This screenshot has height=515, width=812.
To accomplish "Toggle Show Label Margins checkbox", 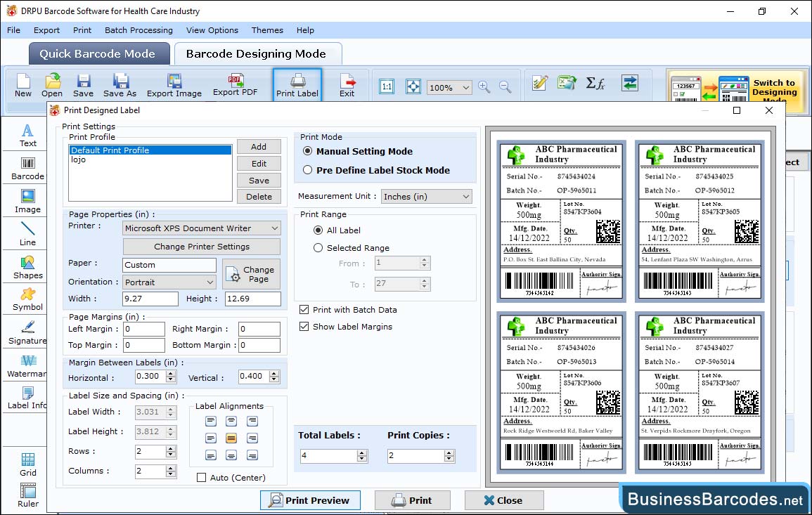I will click(x=304, y=327).
